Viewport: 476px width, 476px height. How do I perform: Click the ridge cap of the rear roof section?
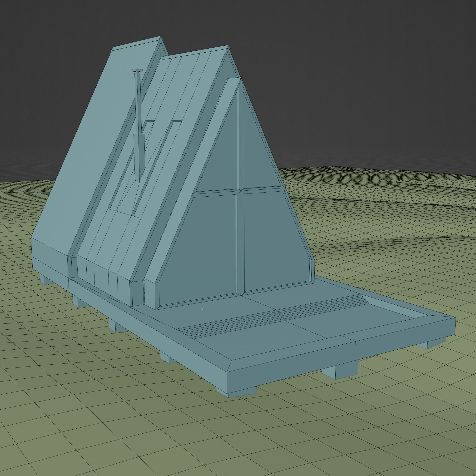[x=135, y=44]
